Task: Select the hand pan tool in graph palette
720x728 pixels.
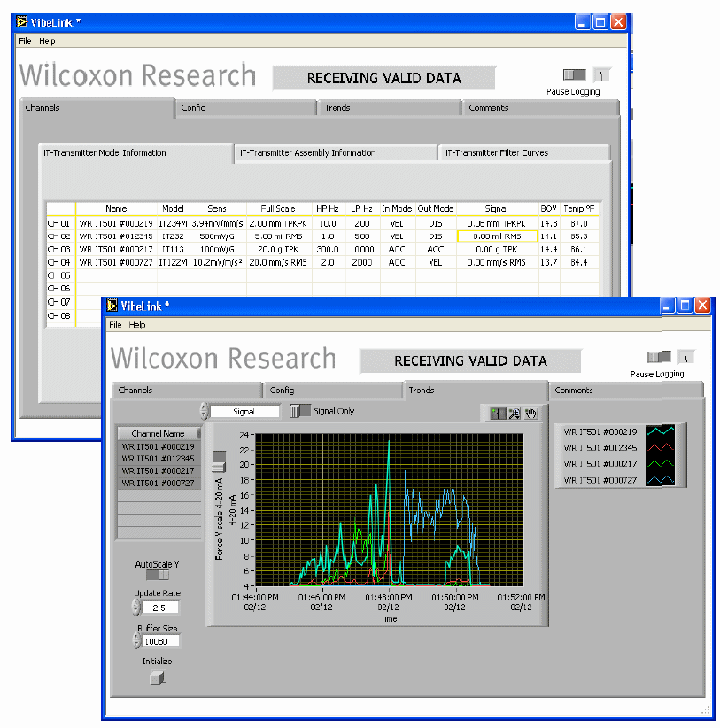Action: point(531,413)
